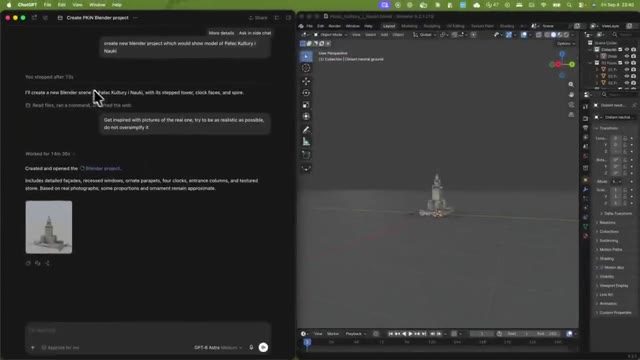Click the Blender logo menu icon
This screenshot has width=640, height=360.
click(x=301, y=26)
